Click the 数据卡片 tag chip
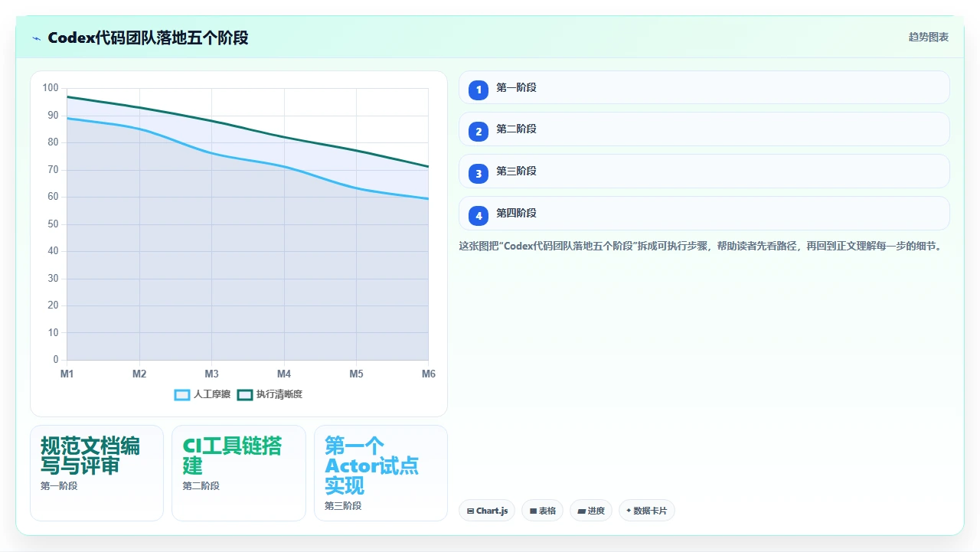The height and width of the screenshot is (552, 980). 646,511
